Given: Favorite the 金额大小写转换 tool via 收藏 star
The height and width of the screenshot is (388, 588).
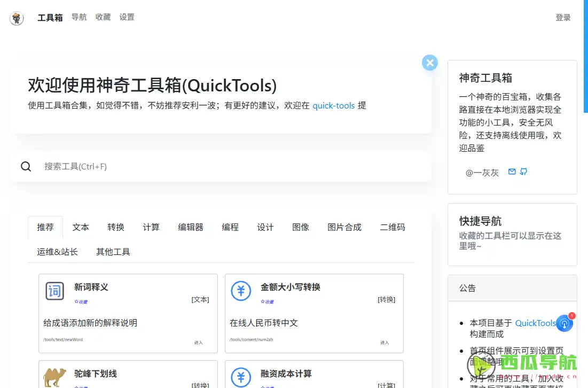Looking at the screenshot, I should coord(267,302).
